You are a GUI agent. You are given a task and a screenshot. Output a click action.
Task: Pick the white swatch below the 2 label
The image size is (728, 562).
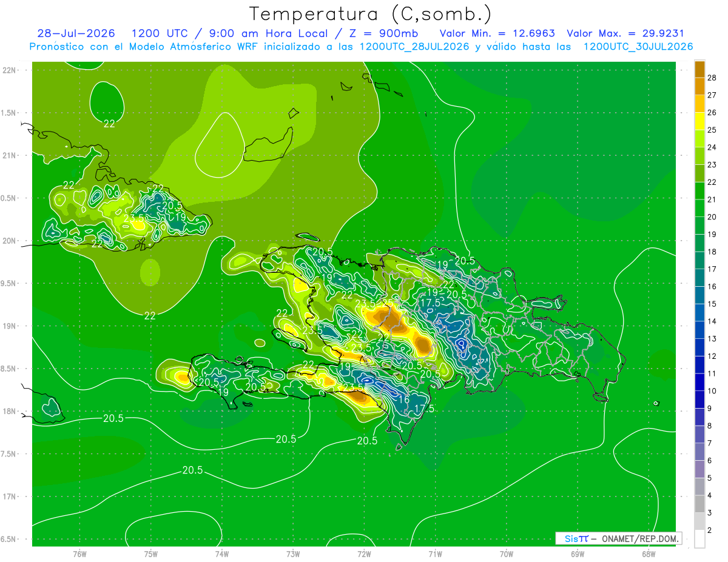(699, 538)
